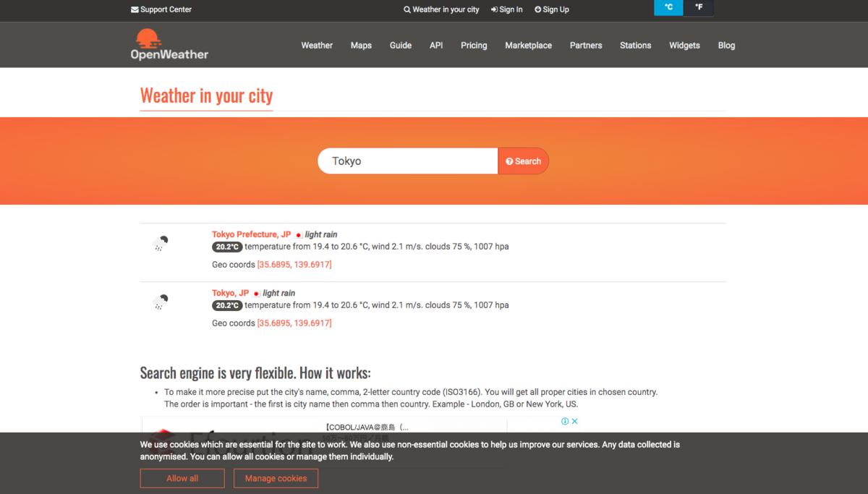Open the Pricing menu item
Screen dimensions: 868x494
pyautogui.click(x=474, y=45)
